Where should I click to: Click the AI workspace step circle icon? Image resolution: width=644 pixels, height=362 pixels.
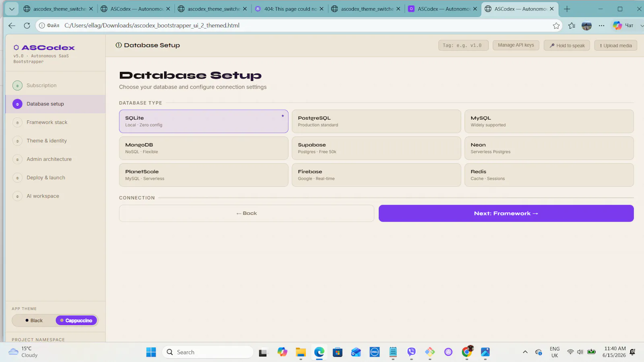(x=17, y=196)
